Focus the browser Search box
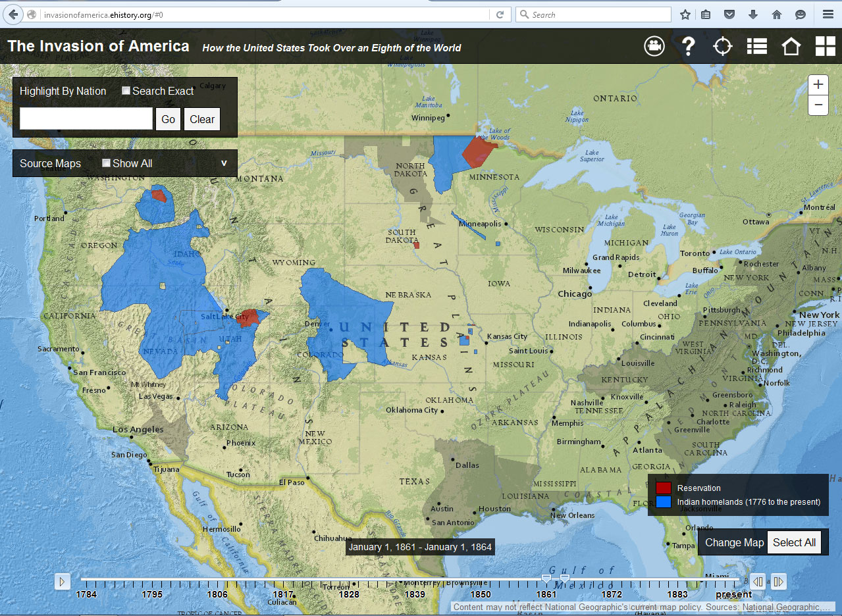 point(592,14)
